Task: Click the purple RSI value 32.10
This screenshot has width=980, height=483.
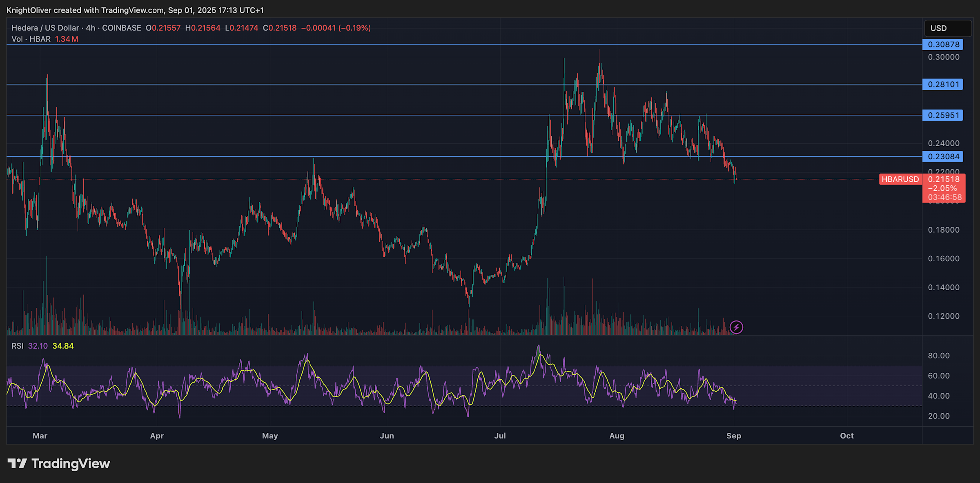Action: [x=38, y=346]
